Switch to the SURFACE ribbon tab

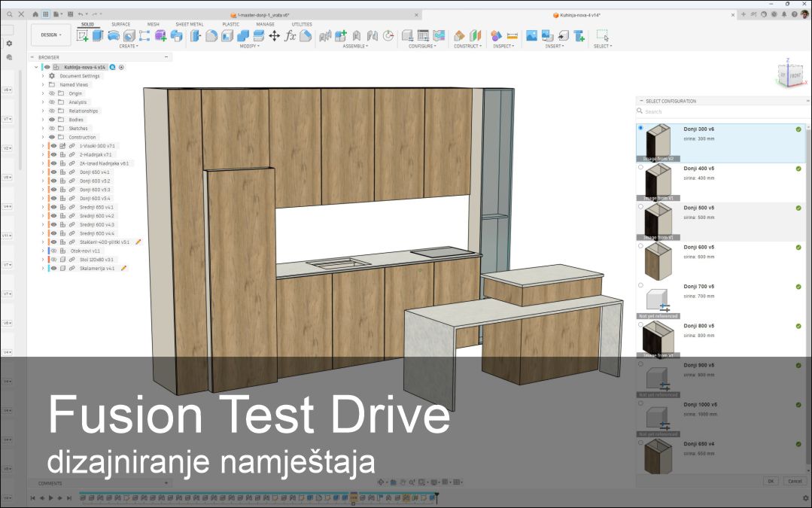(x=120, y=24)
